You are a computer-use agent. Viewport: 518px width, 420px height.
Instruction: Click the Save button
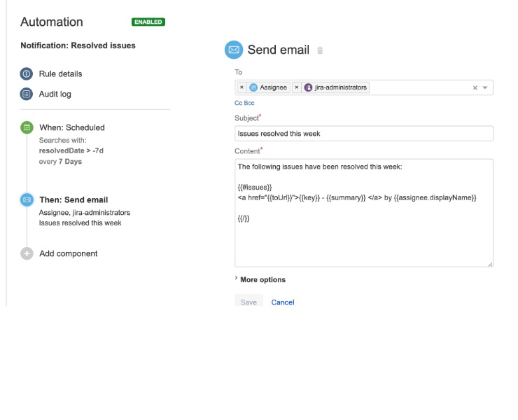tap(248, 302)
